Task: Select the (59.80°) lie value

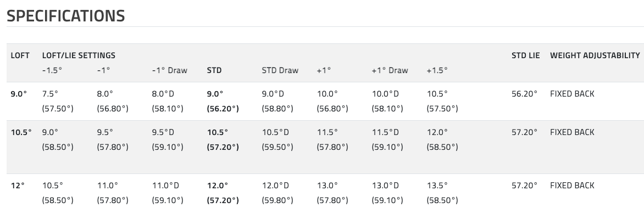Action: click(x=277, y=200)
